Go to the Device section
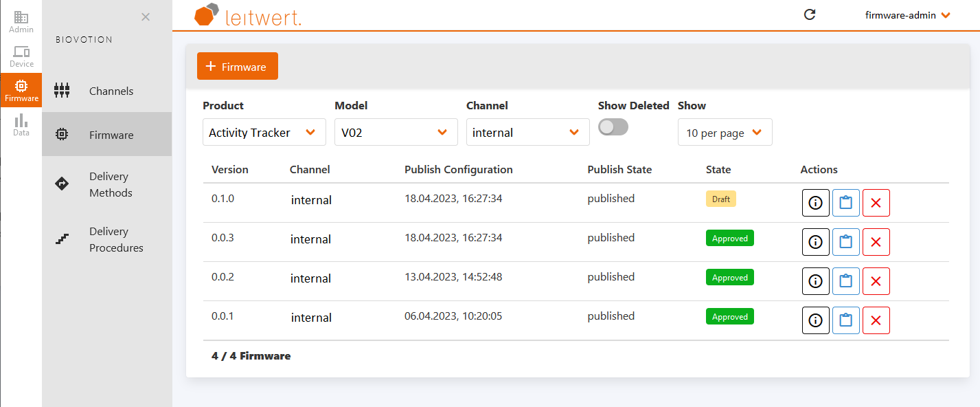980x407 pixels. pos(21,56)
